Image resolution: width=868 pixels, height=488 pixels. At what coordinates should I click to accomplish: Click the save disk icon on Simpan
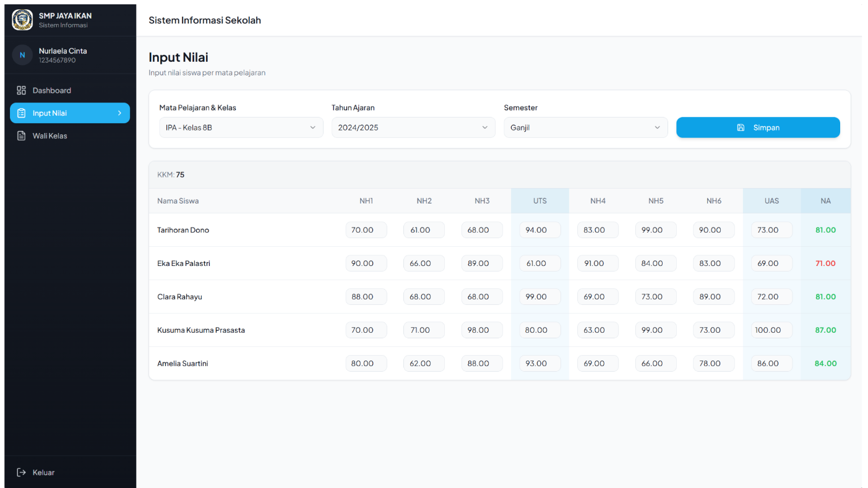(741, 127)
